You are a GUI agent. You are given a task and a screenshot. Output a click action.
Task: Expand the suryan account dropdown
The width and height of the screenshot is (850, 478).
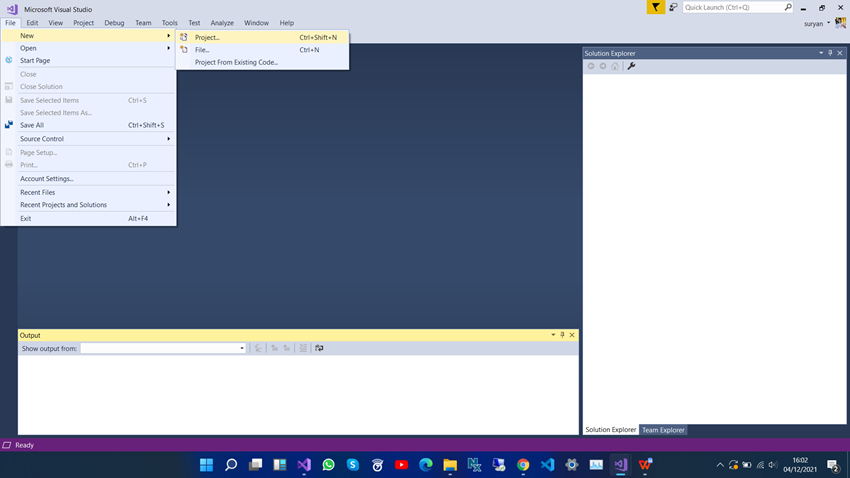tap(828, 23)
